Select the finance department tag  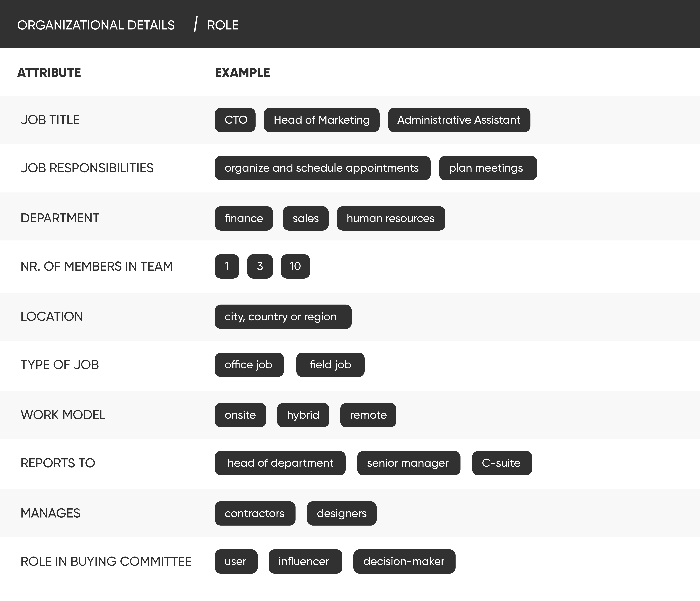coord(244,218)
